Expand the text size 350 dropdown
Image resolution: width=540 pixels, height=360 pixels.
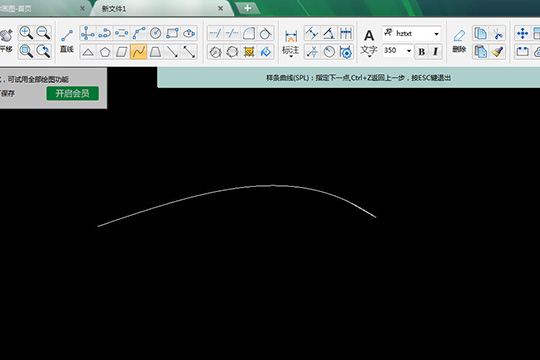(x=409, y=51)
